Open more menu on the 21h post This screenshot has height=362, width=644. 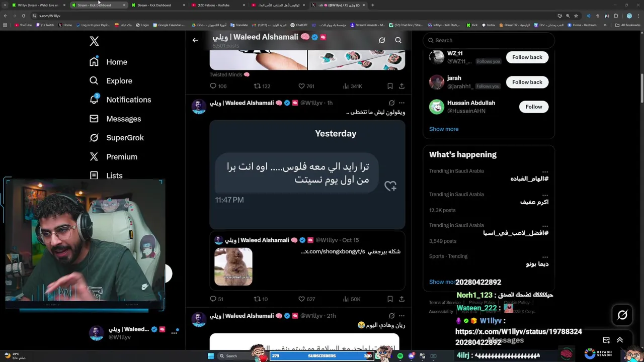pos(401,316)
